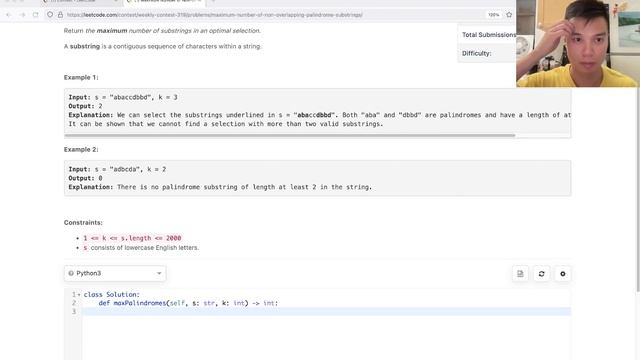Click the padlock site info icon

tap(60, 15)
